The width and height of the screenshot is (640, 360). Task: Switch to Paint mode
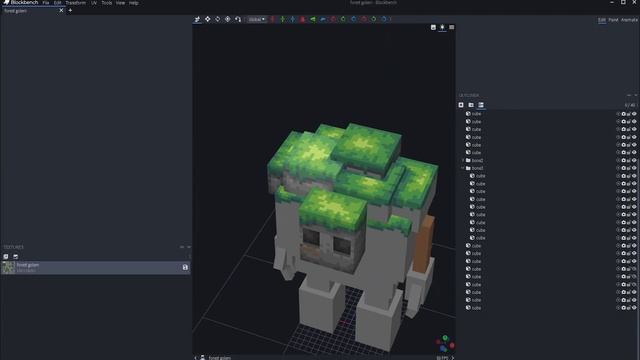[x=613, y=20]
